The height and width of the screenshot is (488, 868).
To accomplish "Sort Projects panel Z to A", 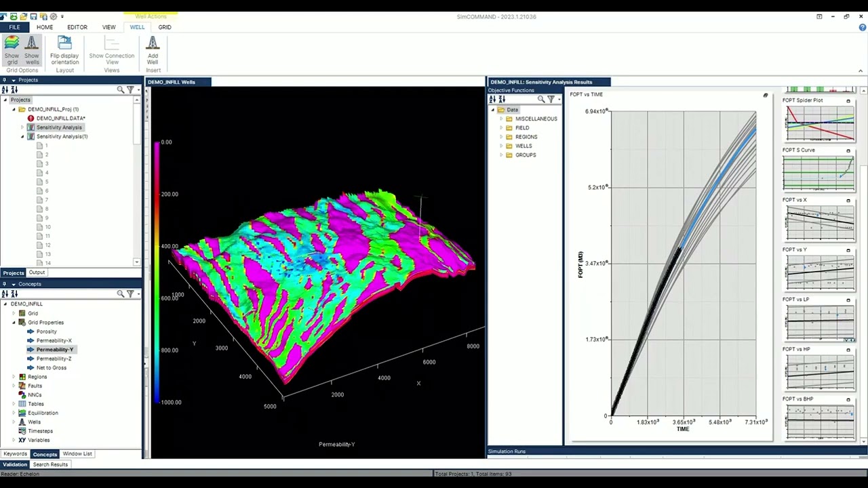I will (14, 89).
